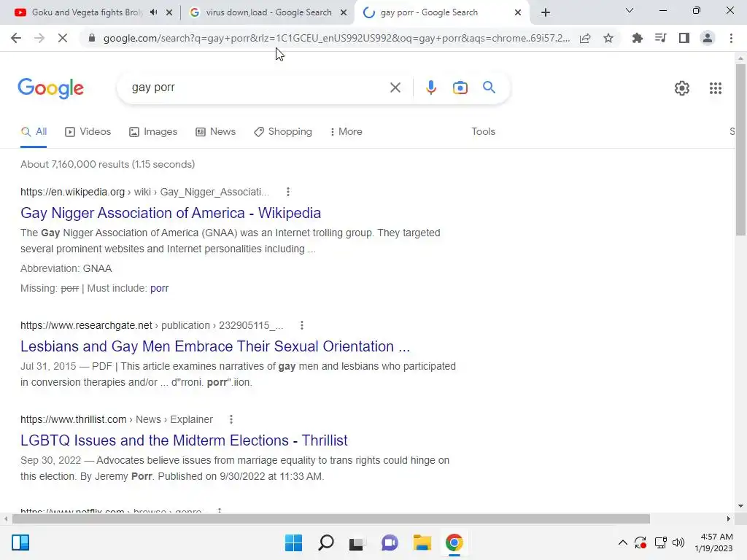The width and height of the screenshot is (747, 560).
Task: Click the result count text About 7,160,000 results
Action: [108, 164]
